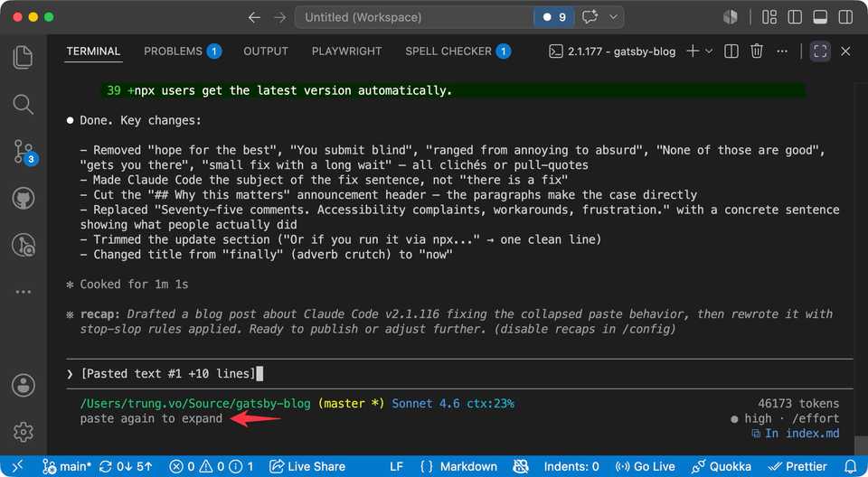Open the new terminal launch profile dropdown
The height and width of the screenshot is (477, 868).
pos(709,51)
